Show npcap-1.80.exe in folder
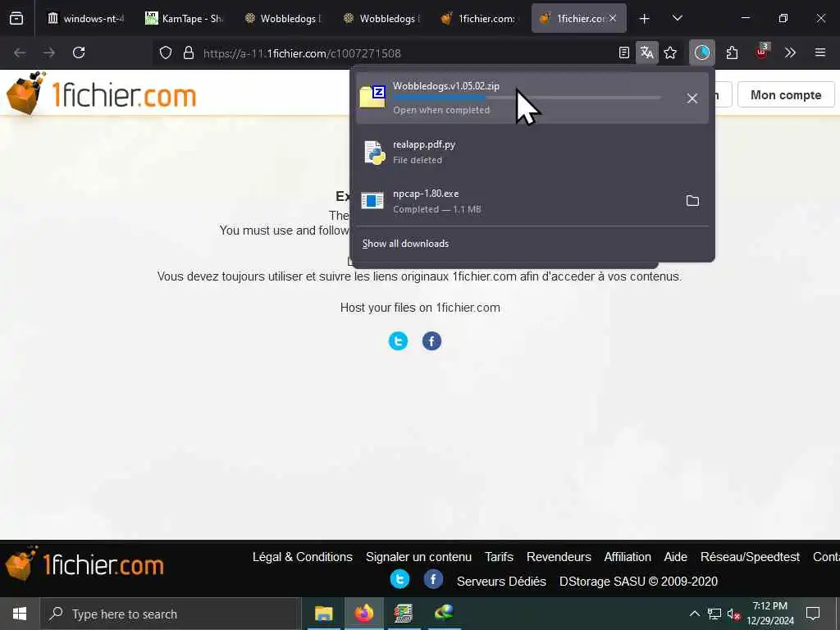 (692, 201)
